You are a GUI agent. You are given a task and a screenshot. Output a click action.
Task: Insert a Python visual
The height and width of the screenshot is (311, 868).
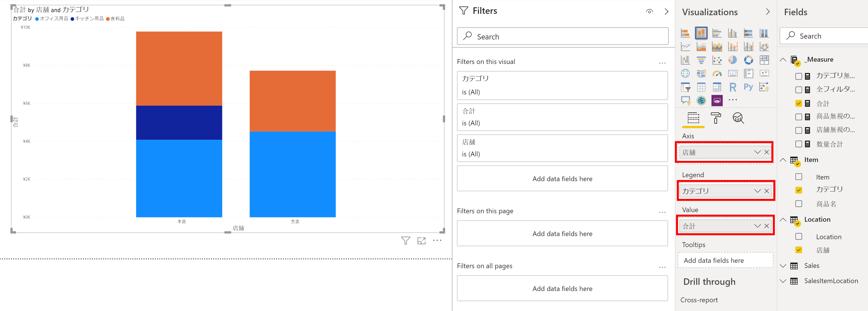click(748, 87)
